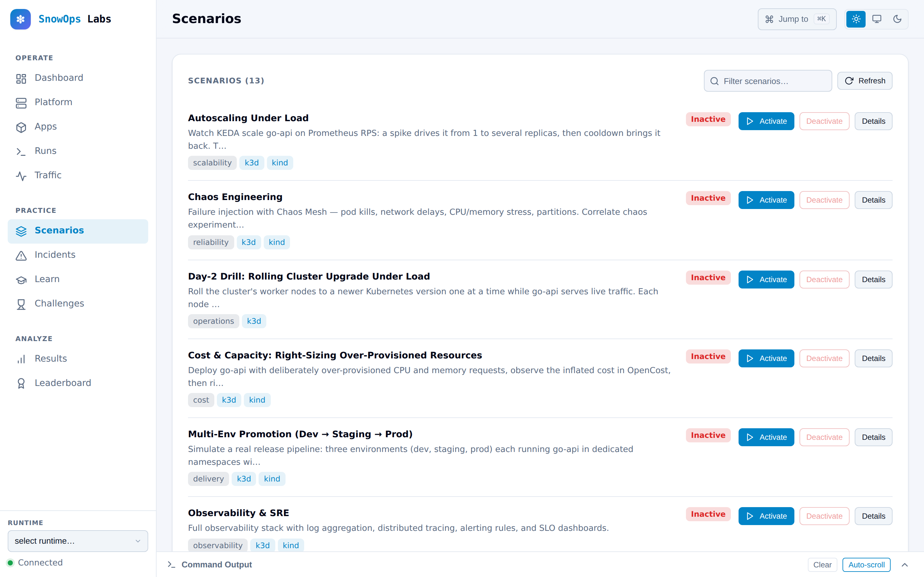924x577 pixels.
Task: Open Dashboard from the sidebar
Action: pyautogui.click(x=78, y=78)
